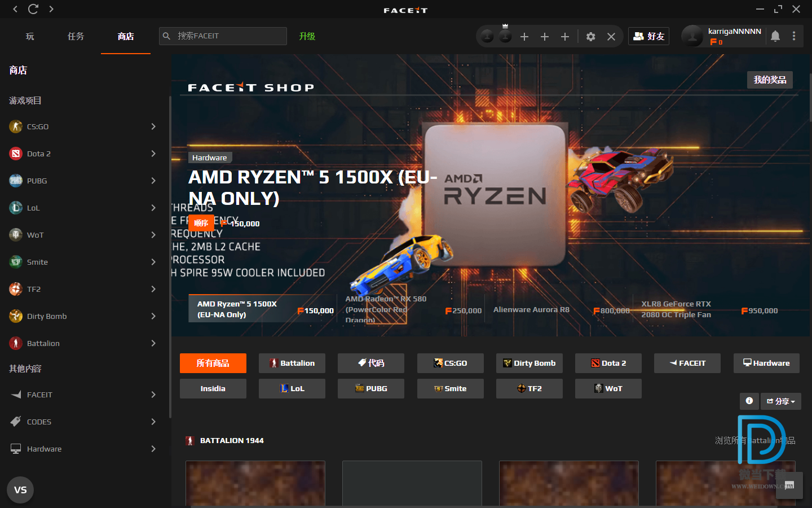Filter shop by Battalion
812x508 pixels.
pos(292,363)
